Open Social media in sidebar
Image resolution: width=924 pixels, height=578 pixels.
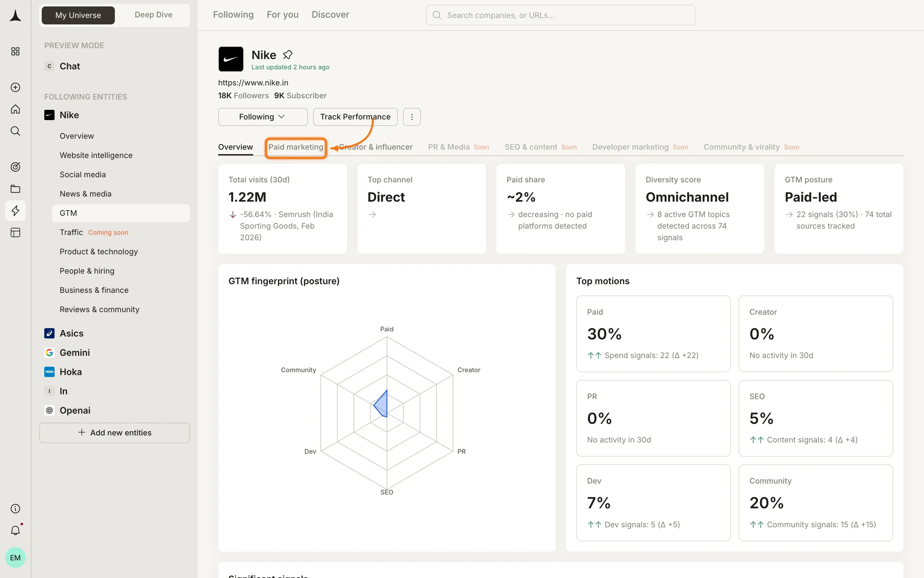pyautogui.click(x=82, y=174)
